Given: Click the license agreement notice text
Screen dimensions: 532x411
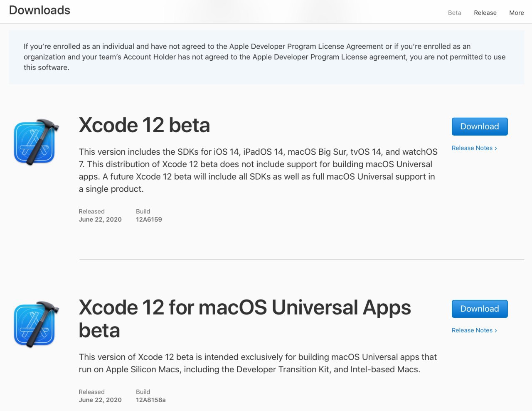Looking at the screenshot, I should 265,57.
